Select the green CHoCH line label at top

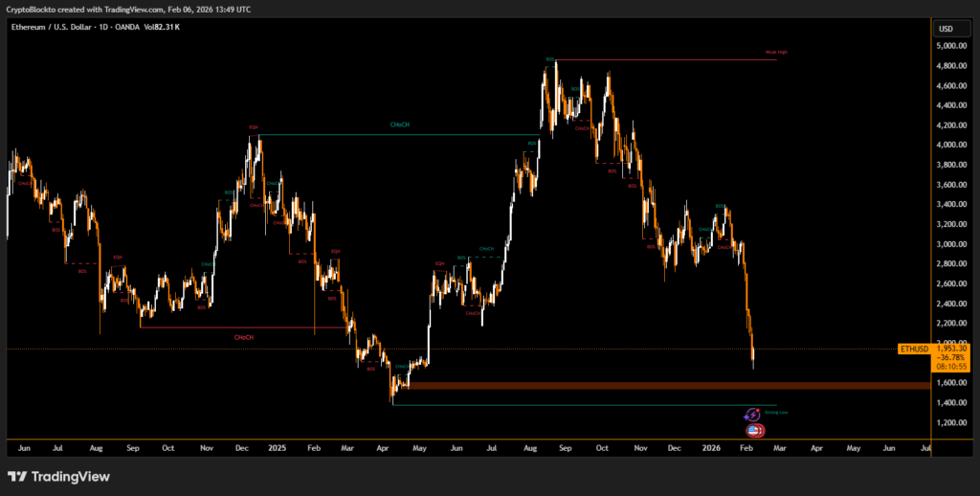click(399, 125)
